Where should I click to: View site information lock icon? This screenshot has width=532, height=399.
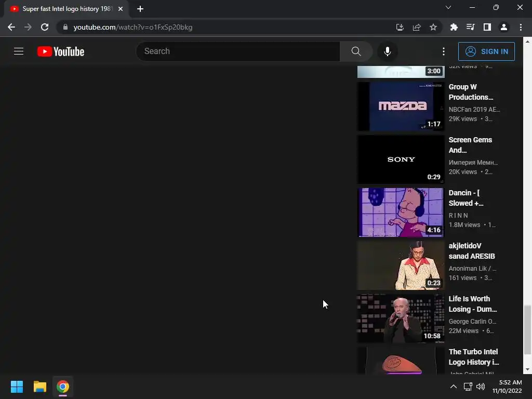[65, 27]
